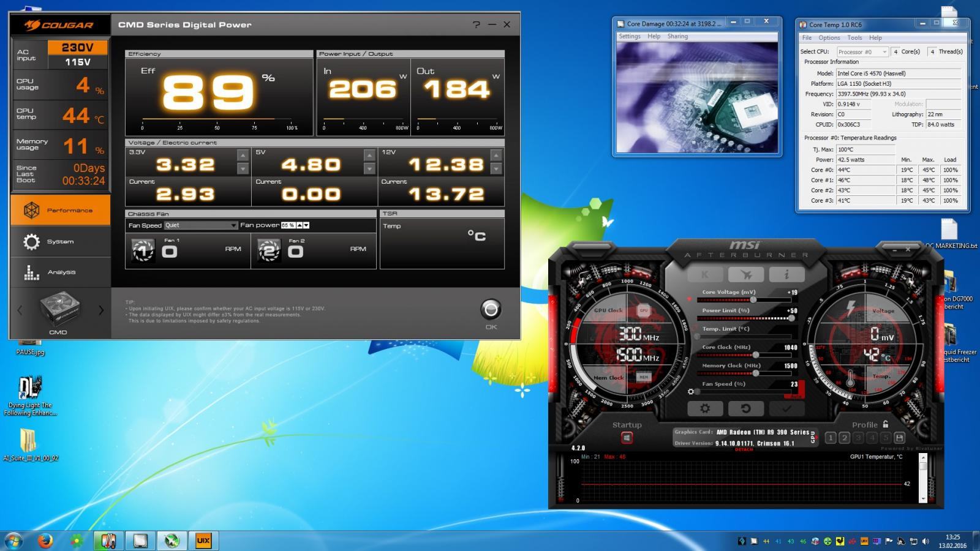Apply Afterburner settings with checkmark

787,408
